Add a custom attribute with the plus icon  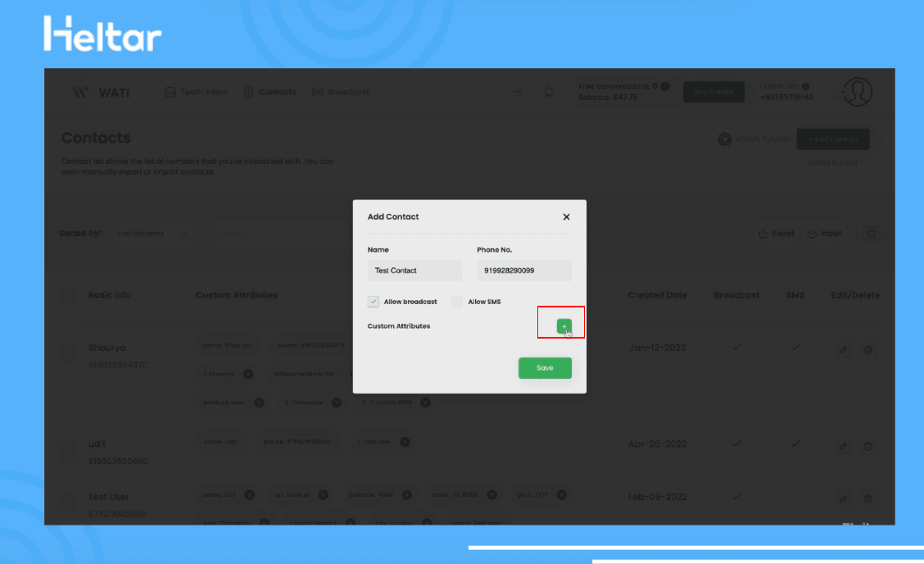click(x=564, y=326)
